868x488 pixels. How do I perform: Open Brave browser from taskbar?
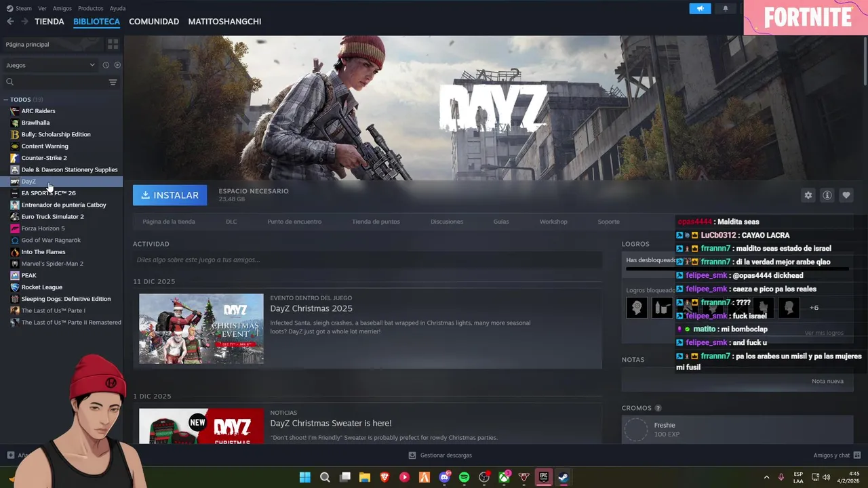(x=384, y=477)
